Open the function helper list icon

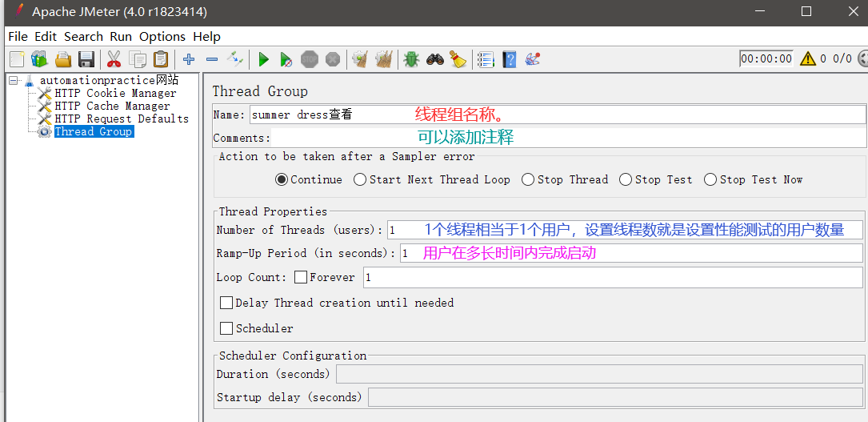coord(486,58)
